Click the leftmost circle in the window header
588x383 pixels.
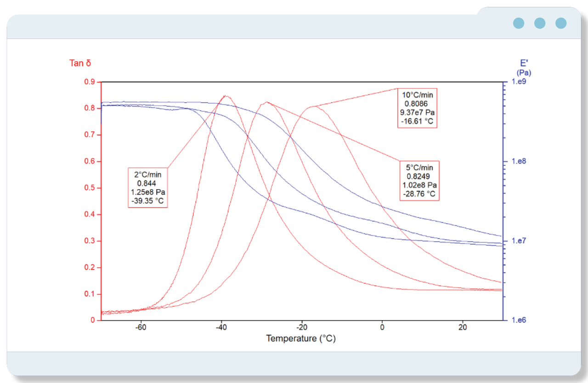(x=519, y=23)
